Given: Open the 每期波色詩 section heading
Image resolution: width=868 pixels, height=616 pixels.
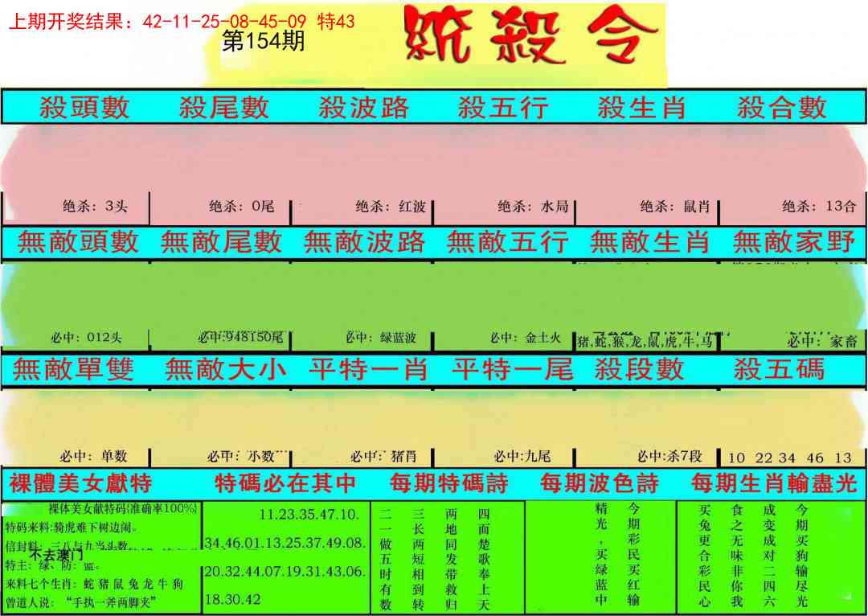Looking at the screenshot, I should 599,484.
